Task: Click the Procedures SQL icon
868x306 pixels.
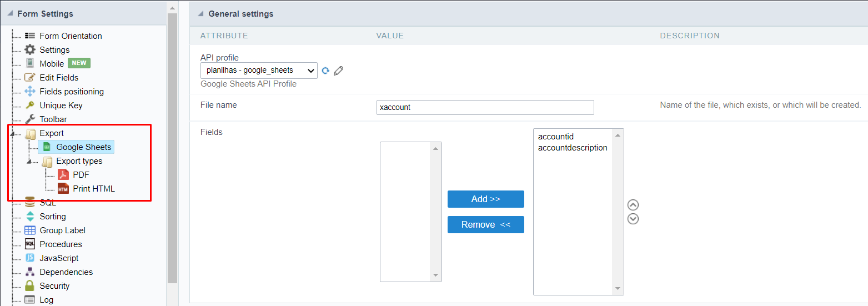Action: click(30, 244)
